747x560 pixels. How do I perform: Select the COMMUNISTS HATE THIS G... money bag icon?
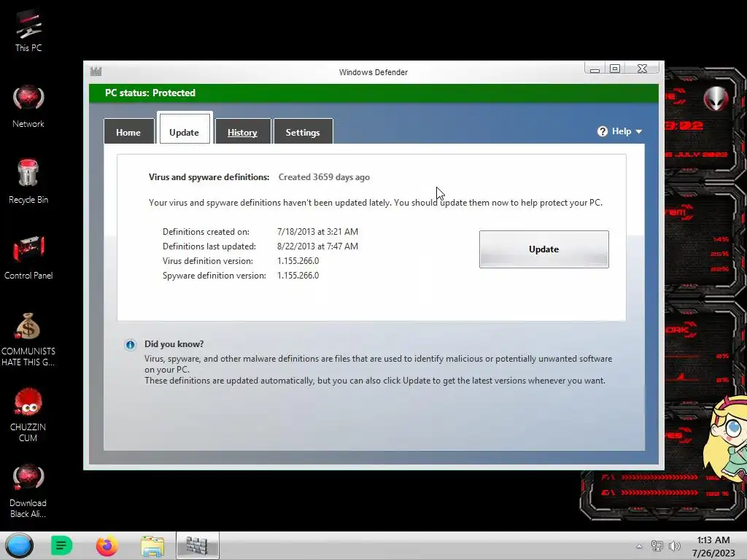[28, 340]
